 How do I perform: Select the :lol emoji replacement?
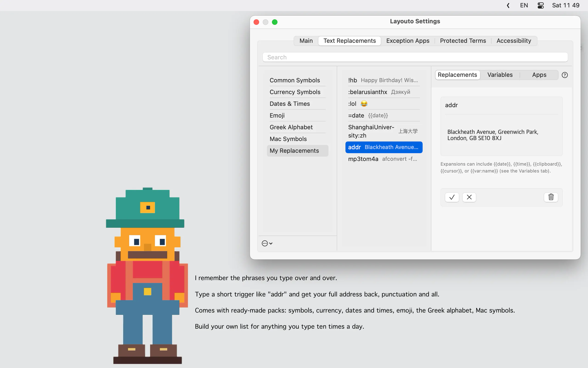coord(384,104)
